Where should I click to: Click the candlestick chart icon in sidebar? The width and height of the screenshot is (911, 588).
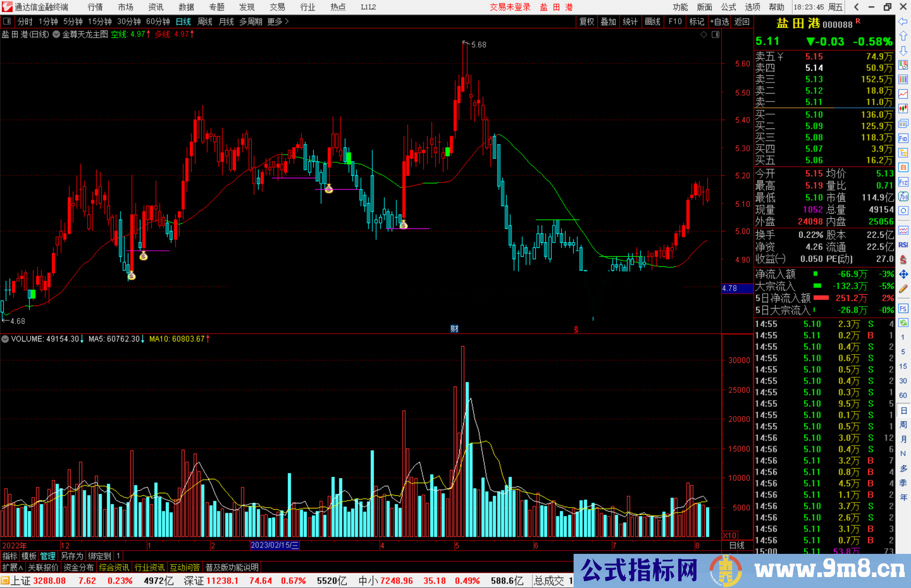pyautogui.click(x=903, y=109)
